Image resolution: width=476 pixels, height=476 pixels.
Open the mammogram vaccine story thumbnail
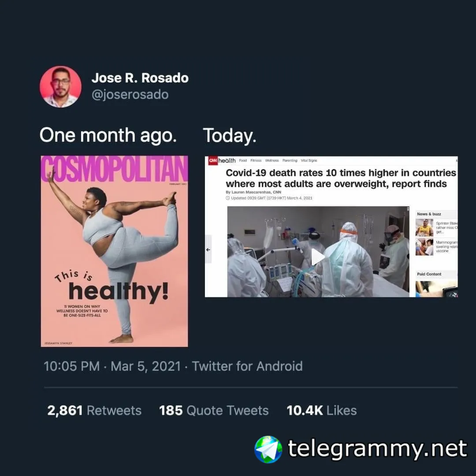point(424,247)
